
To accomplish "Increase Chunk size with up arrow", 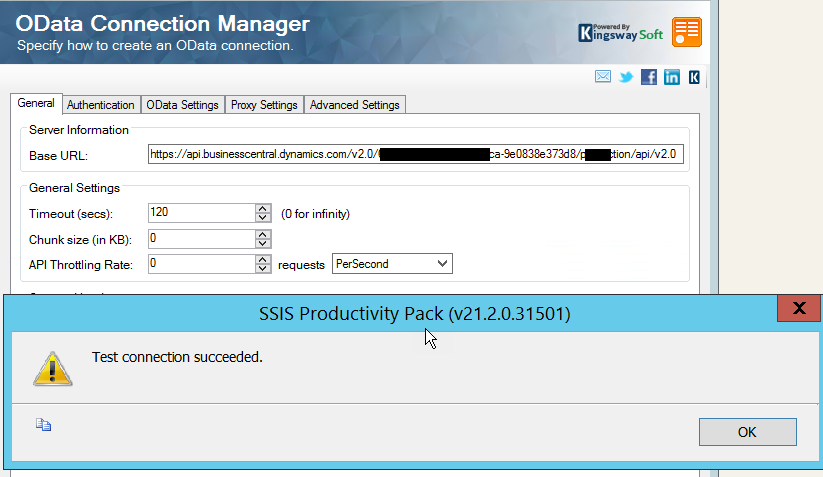I will pyautogui.click(x=263, y=234).
